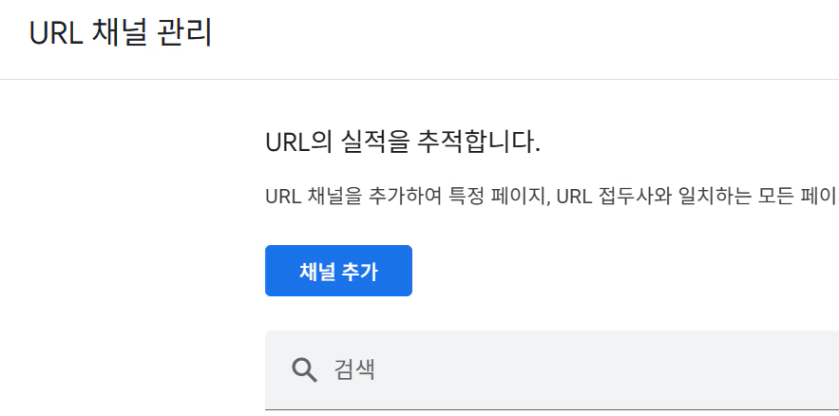Click the magnifier search icon
This screenshot has height=416, width=839.
tap(304, 370)
